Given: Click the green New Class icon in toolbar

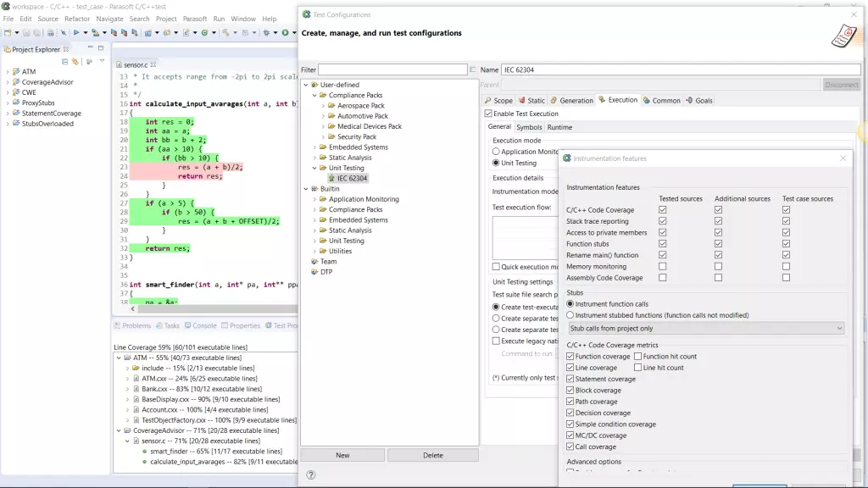Looking at the screenshot, I should (205, 33).
